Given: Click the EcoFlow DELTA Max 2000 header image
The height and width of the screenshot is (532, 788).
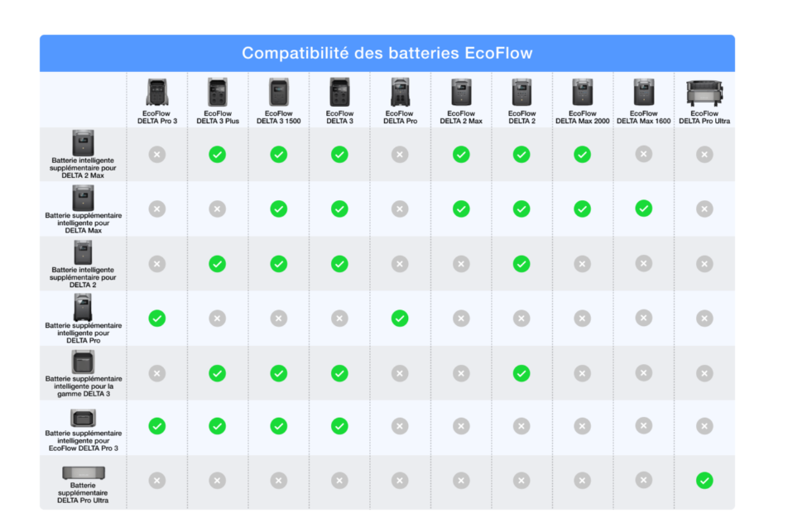Looking at the screenshot, I should 583,92.
